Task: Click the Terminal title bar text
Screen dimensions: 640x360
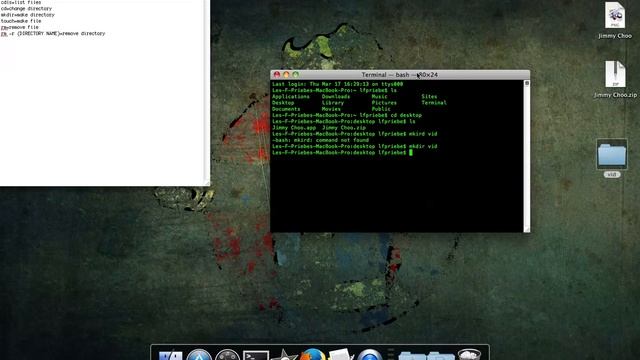Action: point(400,75)
